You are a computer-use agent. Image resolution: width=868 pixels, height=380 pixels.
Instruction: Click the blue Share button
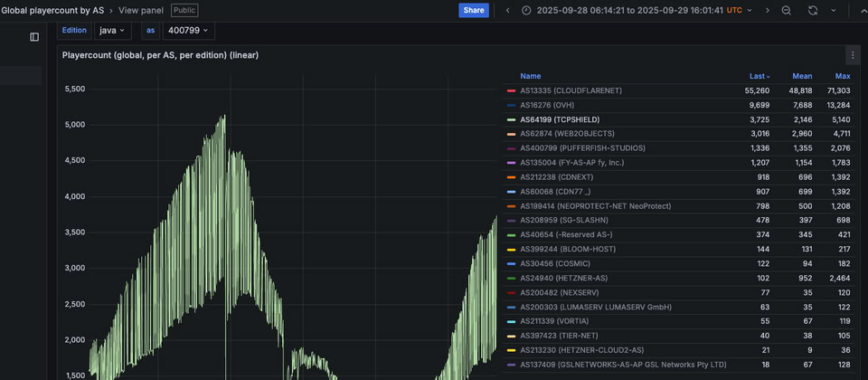[473, 10]
